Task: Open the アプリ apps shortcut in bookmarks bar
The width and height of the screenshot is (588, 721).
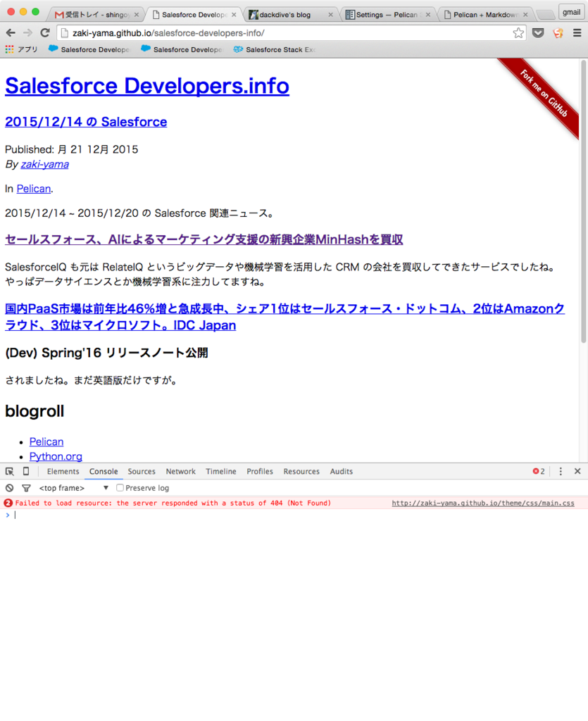Action: point(21,49)
